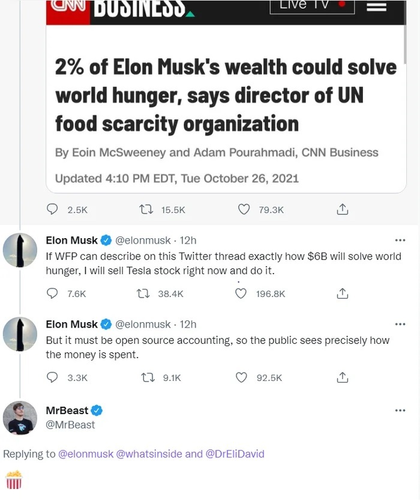Like Elon's $6B WFP tweet
Viewport: 420px width, 504px height.
241,293
